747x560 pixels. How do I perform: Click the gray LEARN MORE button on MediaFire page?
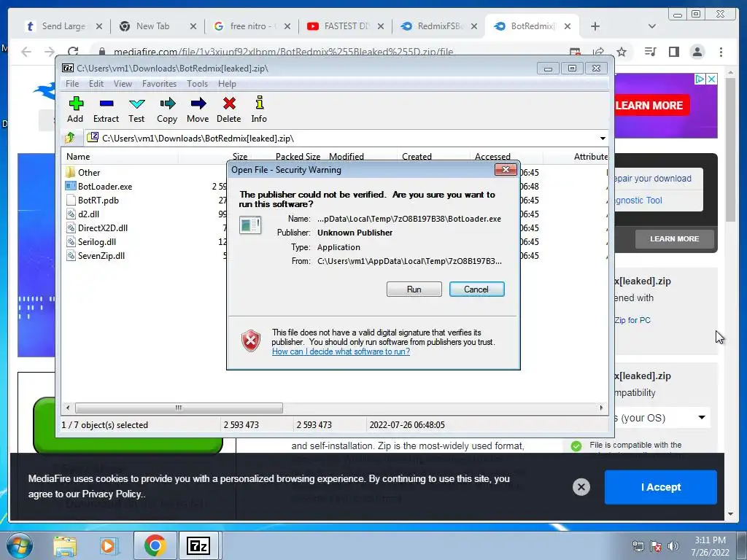(x=675, y=238)
